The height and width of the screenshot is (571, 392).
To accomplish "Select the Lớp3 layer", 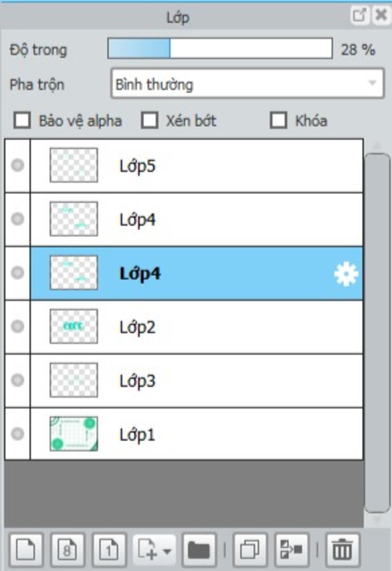I will pyautogui.click(x=196, y=381).
